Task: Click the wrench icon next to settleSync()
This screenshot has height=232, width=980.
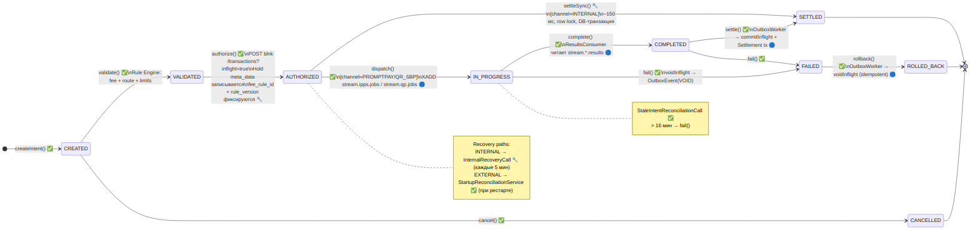Action: tap(595, 5)
